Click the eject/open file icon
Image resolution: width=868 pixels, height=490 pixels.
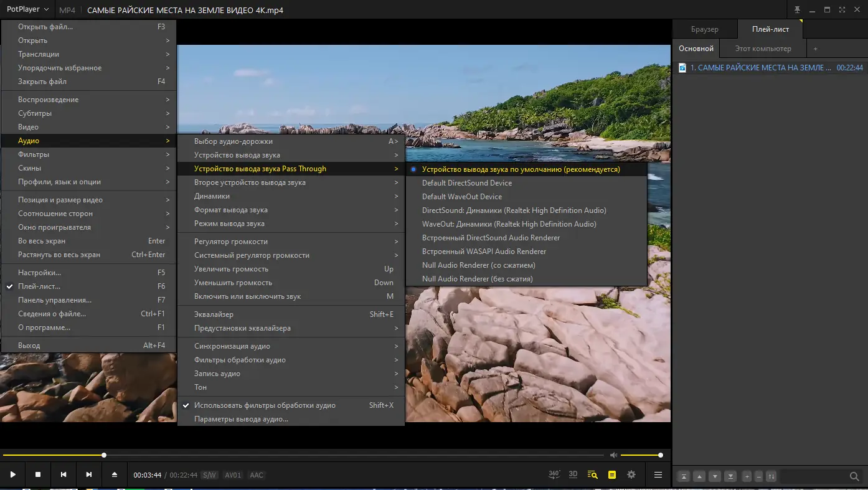pyautogui.click(x=115, y=474)
